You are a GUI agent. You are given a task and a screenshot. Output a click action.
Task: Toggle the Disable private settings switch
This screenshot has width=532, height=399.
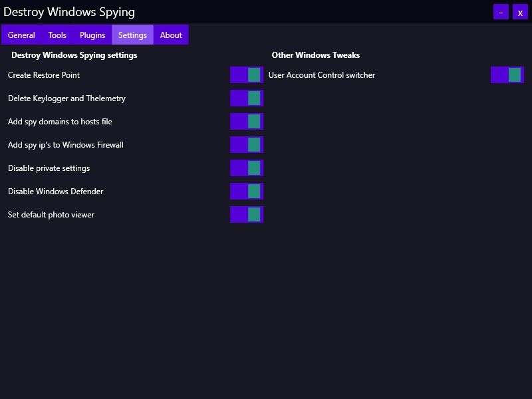tap(247, 168)
